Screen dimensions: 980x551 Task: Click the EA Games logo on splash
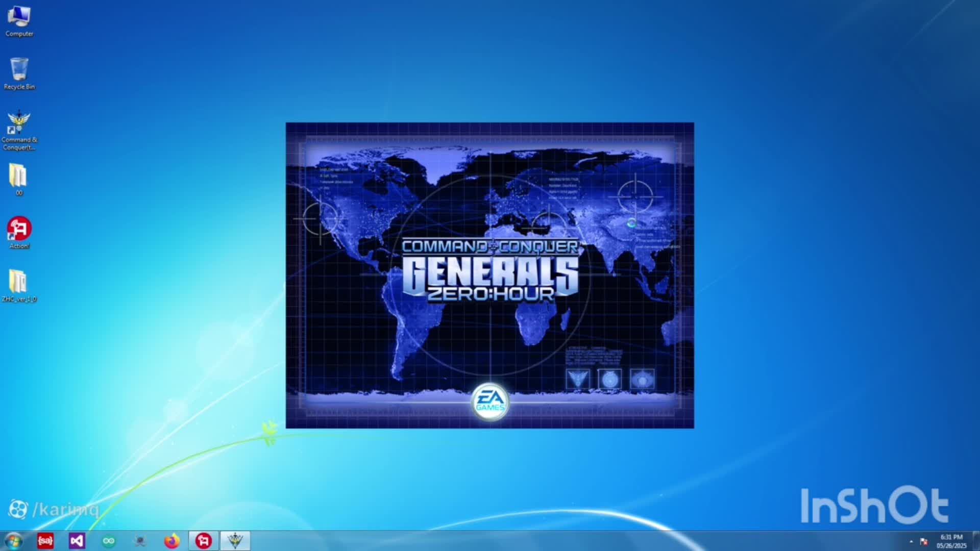(490, 402)
